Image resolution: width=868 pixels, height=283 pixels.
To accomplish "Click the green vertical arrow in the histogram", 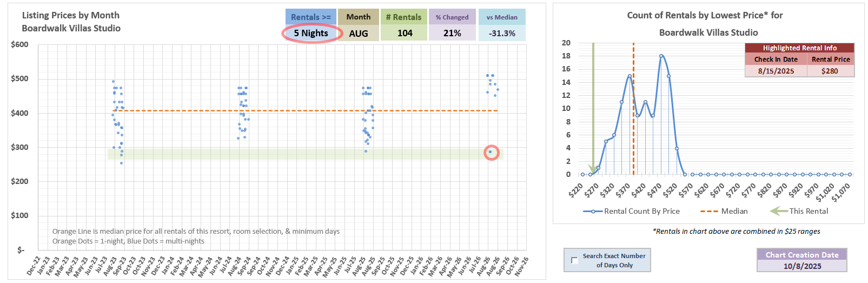I will (593, 108).
